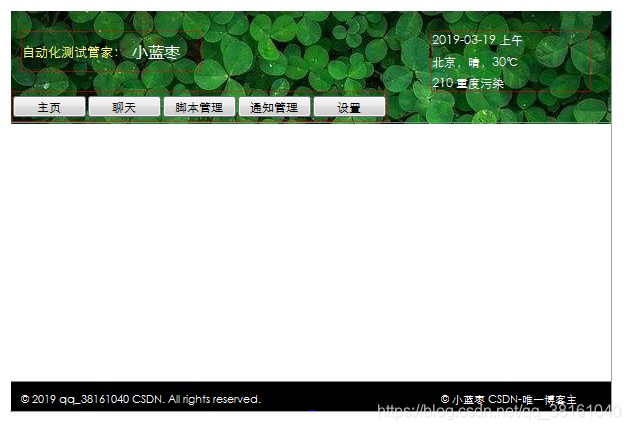Click the 自动化测试管家 title label
The image size is (631, 430).
tap(70, 52)
